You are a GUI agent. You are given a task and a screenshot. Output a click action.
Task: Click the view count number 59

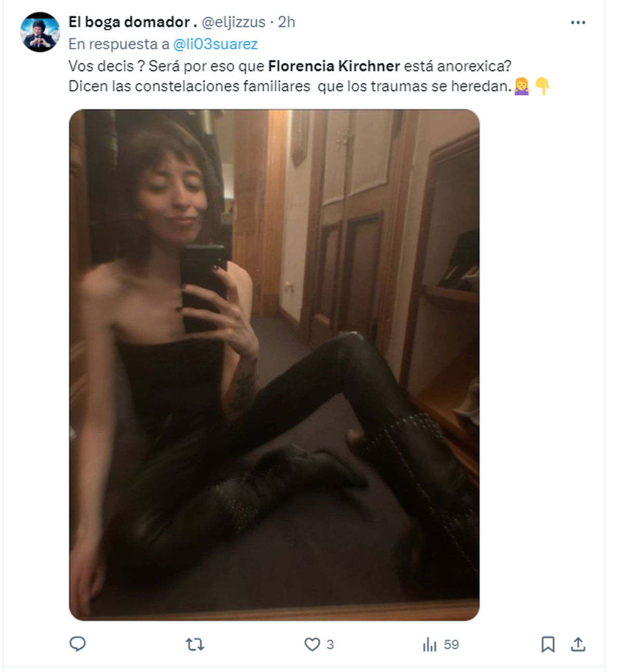pos(451,644)
